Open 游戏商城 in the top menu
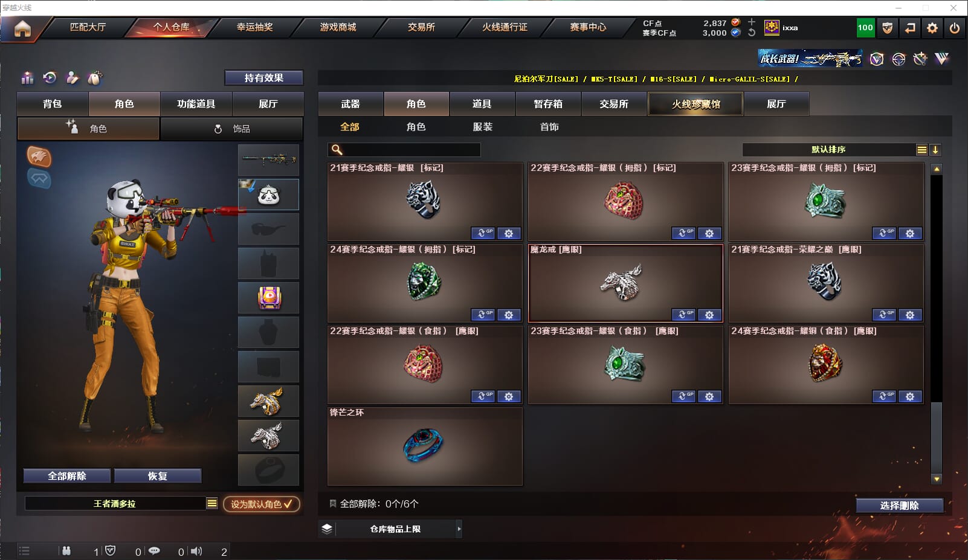This screenshot has width=968, height=560. click(x=338, y=27)
